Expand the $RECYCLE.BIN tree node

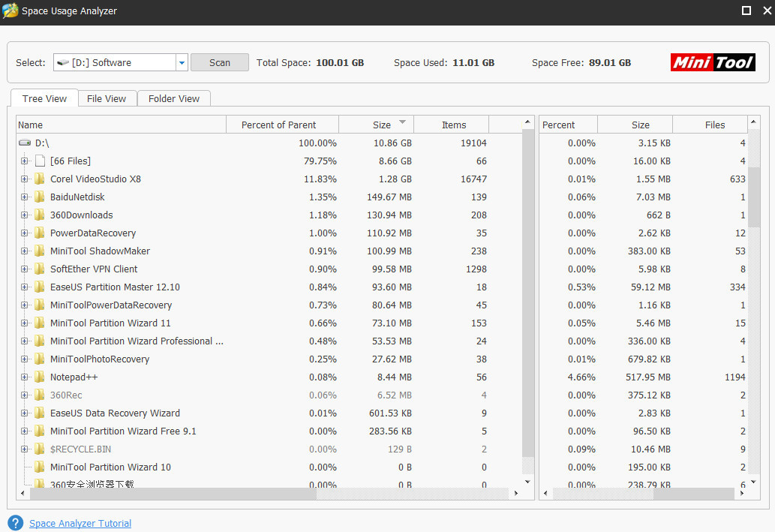point(24,449)
